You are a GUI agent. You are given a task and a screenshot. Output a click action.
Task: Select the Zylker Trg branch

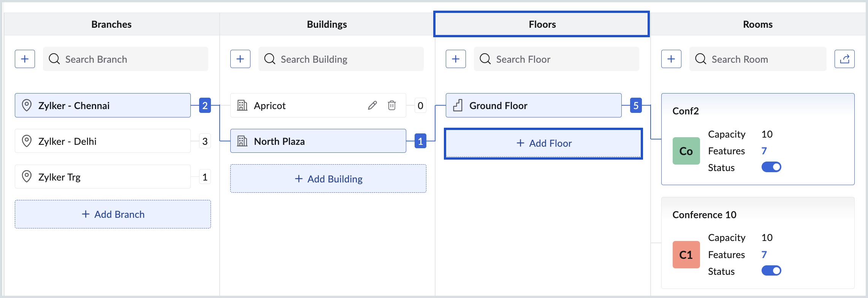coord(103,177)
